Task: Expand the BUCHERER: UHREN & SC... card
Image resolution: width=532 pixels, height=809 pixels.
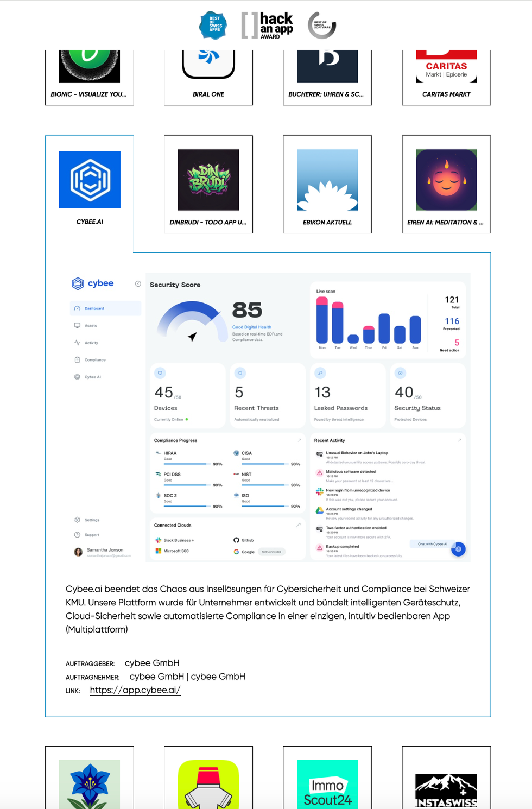Action: [327, 94]
